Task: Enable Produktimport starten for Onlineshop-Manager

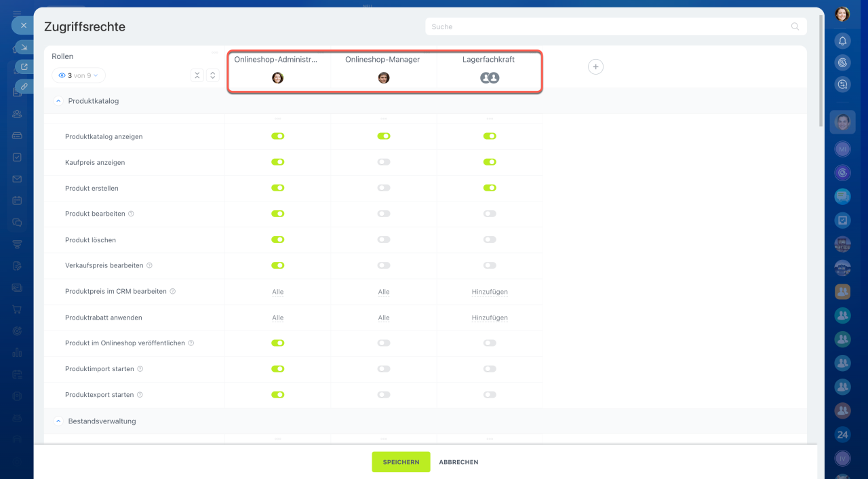Action: coord(384,369)
